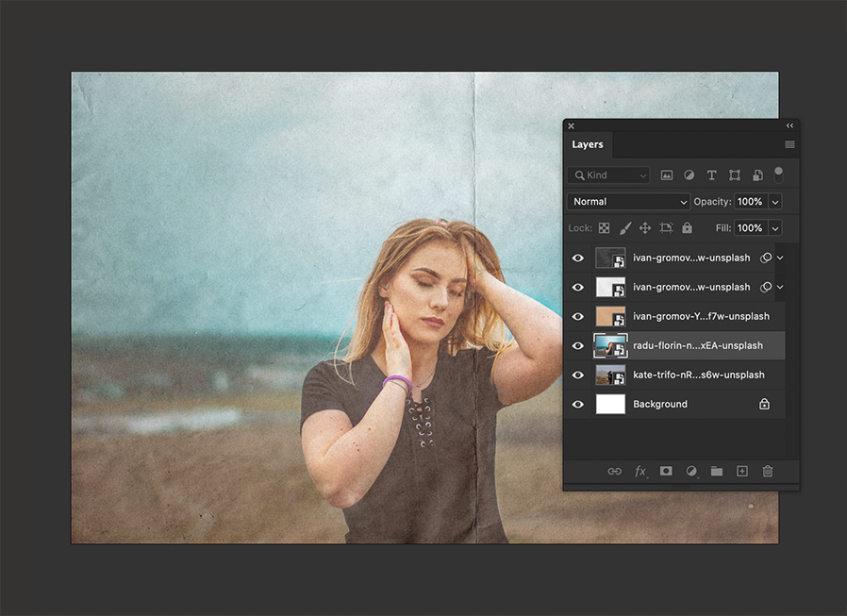This screenshot has height=616, width=847.
Task: Click thumbnail of kate-trifo layer
Action: [x=610, y=375]
